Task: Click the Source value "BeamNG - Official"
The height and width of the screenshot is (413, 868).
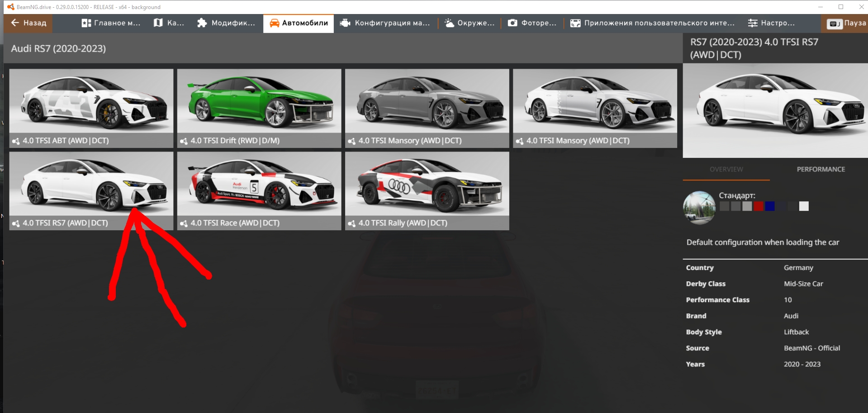Action: click(812, 348)
